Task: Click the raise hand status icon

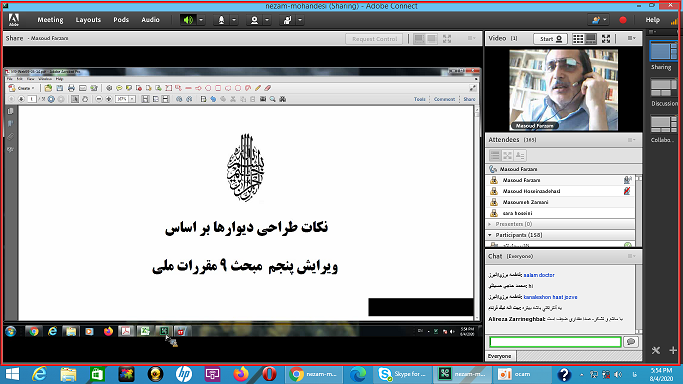Action: (x=287, y=20)
